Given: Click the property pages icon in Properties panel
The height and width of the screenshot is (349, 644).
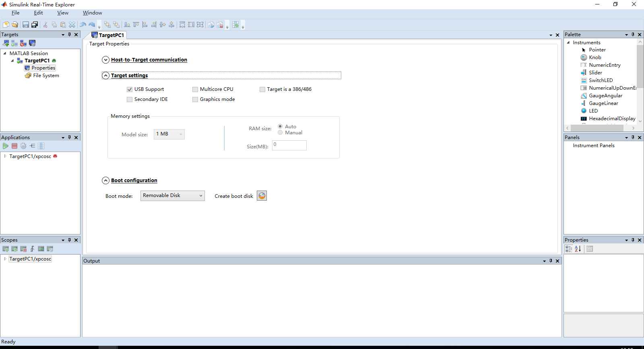Looking at the screenshot, I should click(590, 249).
